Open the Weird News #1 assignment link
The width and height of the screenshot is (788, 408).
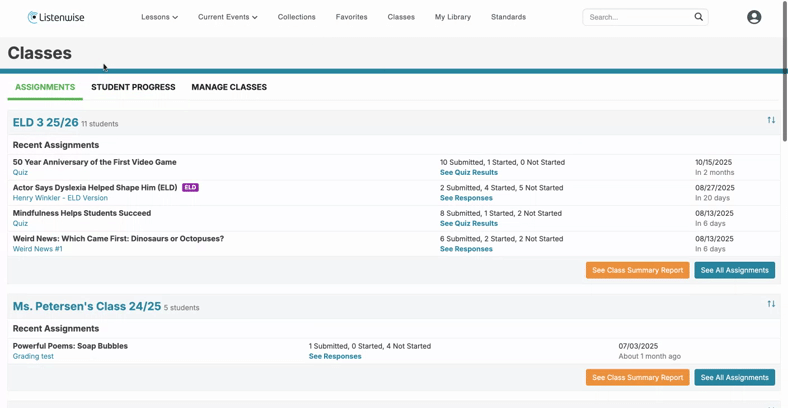[38, 249]
